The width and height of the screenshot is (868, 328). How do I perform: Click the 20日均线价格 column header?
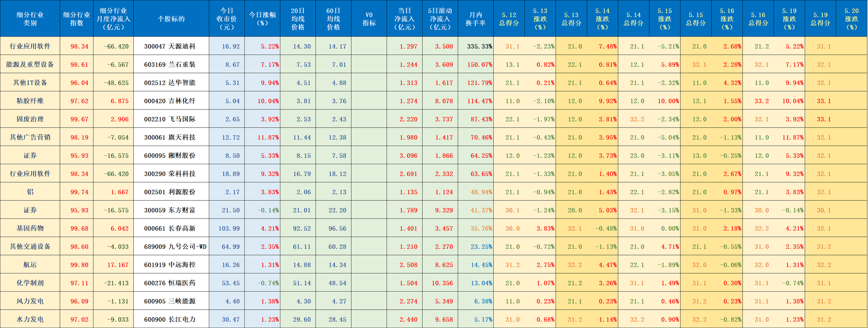[x=297, y=19]
